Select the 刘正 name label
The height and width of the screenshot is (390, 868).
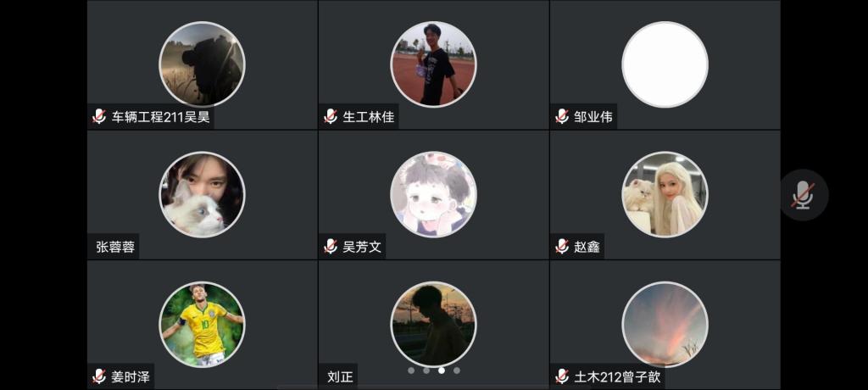coord(340,377)
